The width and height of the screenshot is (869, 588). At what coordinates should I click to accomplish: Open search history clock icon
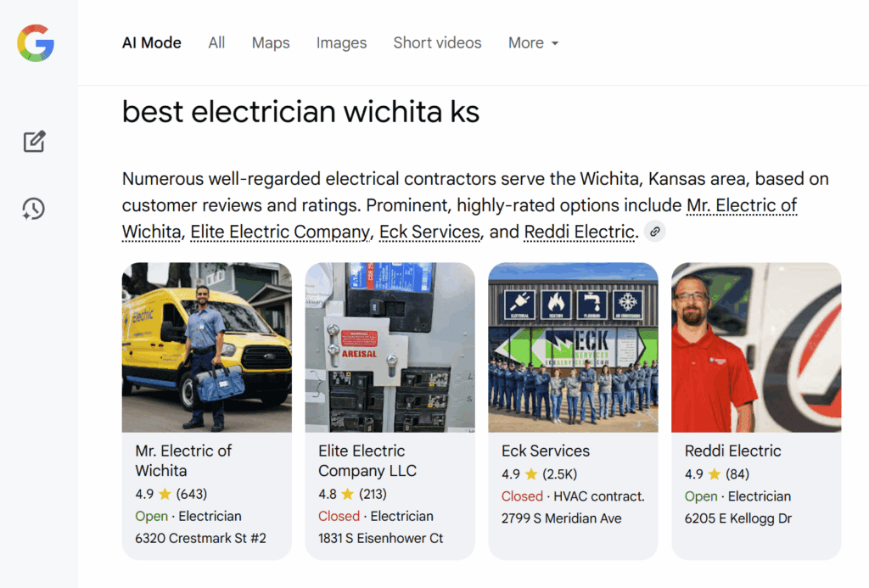coord(34,209)
